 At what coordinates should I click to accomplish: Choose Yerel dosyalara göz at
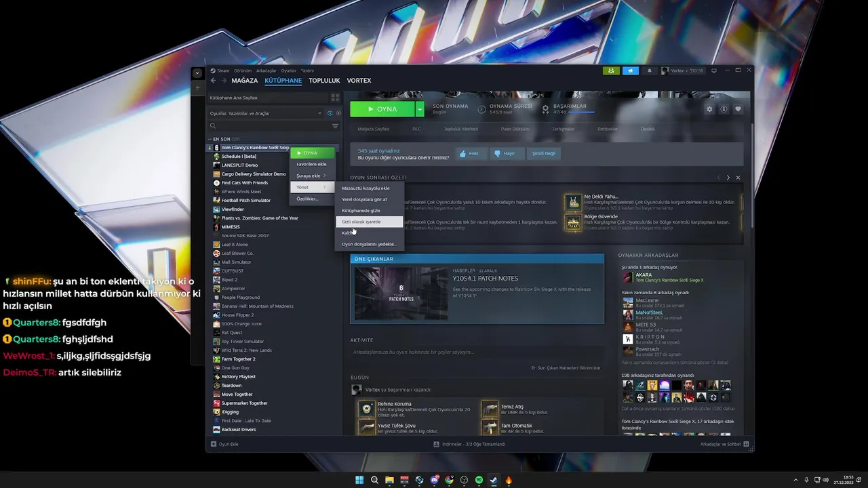click(x=370, y=199)
